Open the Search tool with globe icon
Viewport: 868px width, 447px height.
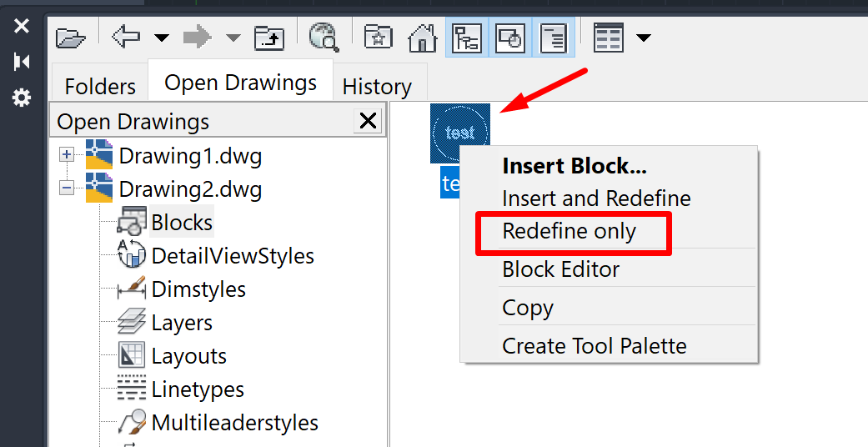pos(323,38)
